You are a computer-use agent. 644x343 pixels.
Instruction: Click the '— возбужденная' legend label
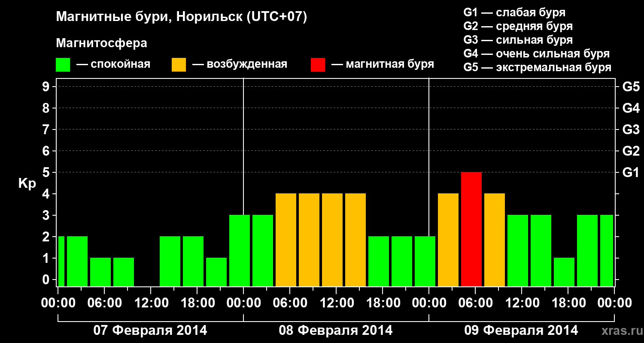[x=240, y=65]
